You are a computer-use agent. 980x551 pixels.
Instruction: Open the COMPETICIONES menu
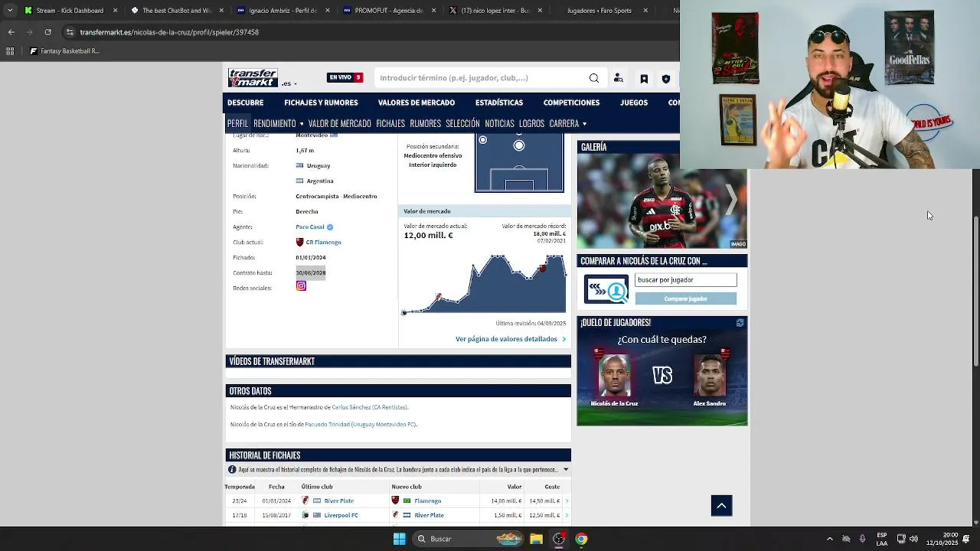tap(571, 103)
